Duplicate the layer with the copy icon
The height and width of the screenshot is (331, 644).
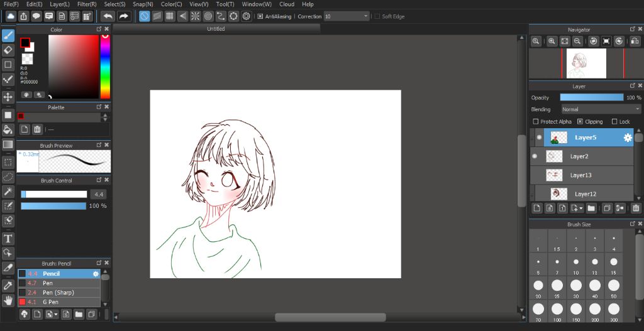click(608, 208)
